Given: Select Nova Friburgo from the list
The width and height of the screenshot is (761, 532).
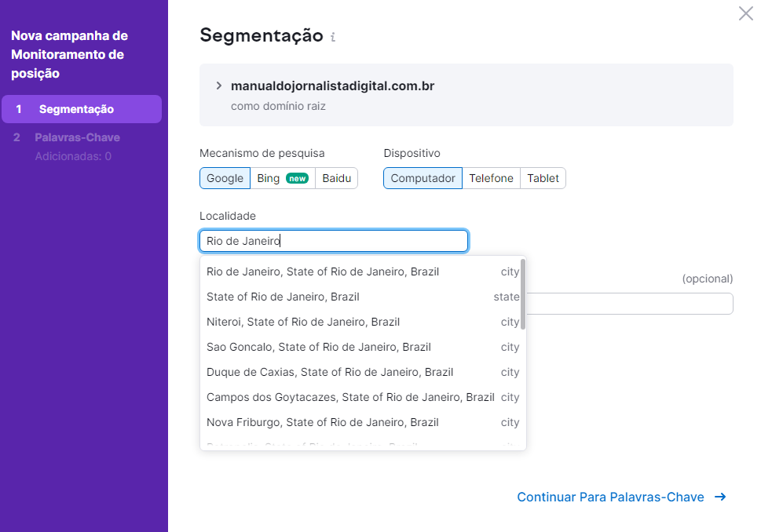Looking at the screenshot, I should coord(323,422).
